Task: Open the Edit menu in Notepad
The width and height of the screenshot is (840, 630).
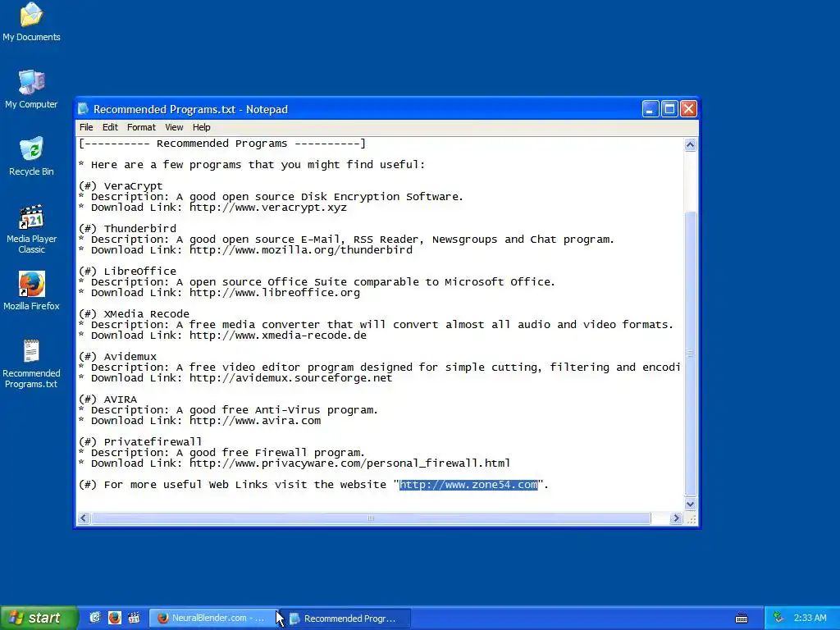Action: [110, 127]
